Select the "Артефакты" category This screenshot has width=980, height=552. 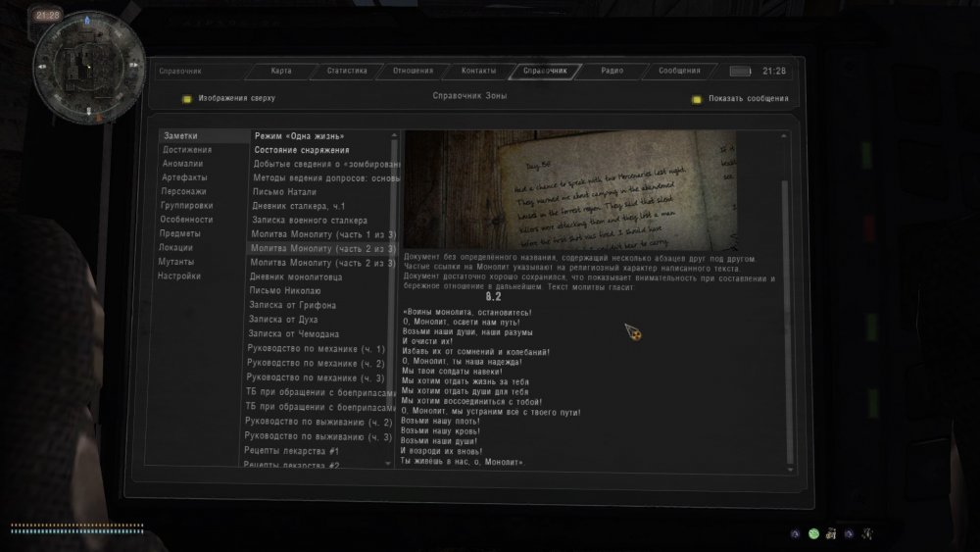click(x=185, y=177)
